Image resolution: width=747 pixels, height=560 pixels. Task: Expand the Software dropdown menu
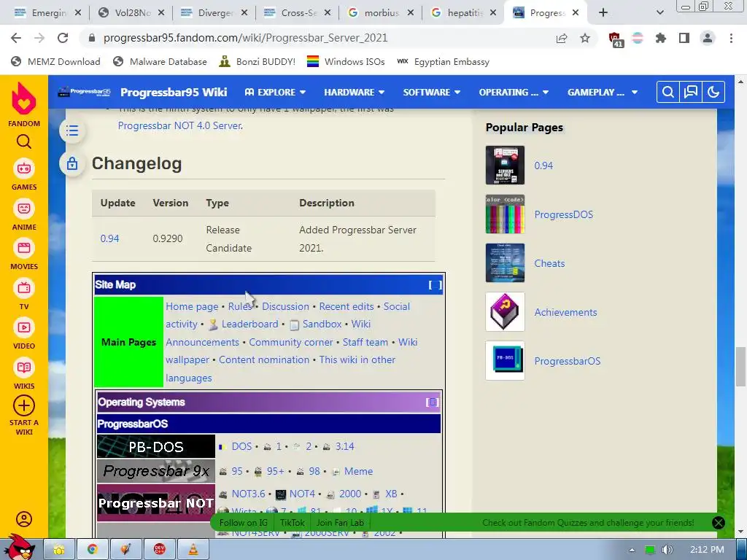(432, 93)
